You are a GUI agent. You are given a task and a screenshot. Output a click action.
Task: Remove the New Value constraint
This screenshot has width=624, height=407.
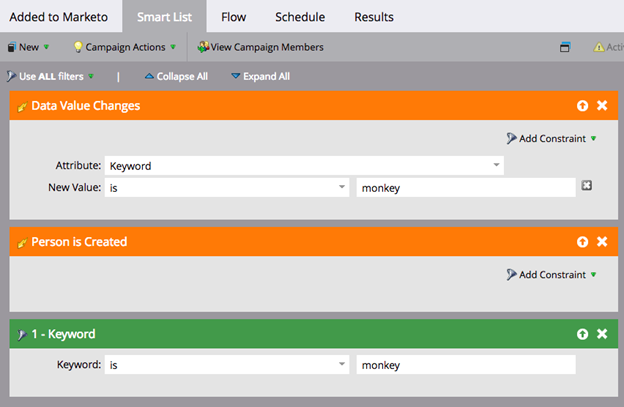tap(587, 185)
